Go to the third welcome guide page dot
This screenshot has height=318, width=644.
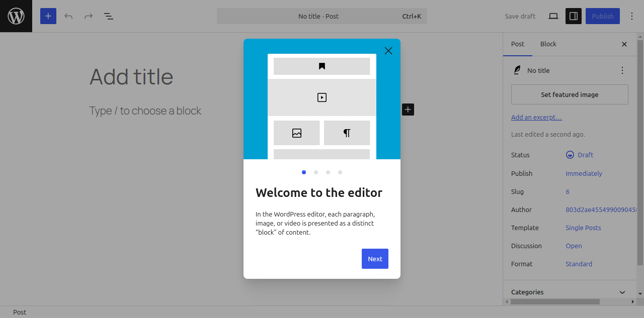tap(328, 172)
